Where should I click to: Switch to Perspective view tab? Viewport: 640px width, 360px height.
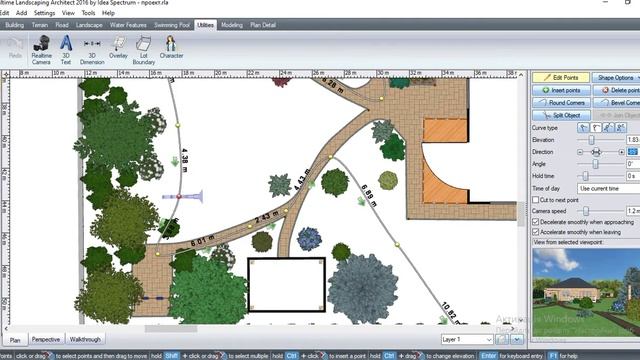[46, 340]
